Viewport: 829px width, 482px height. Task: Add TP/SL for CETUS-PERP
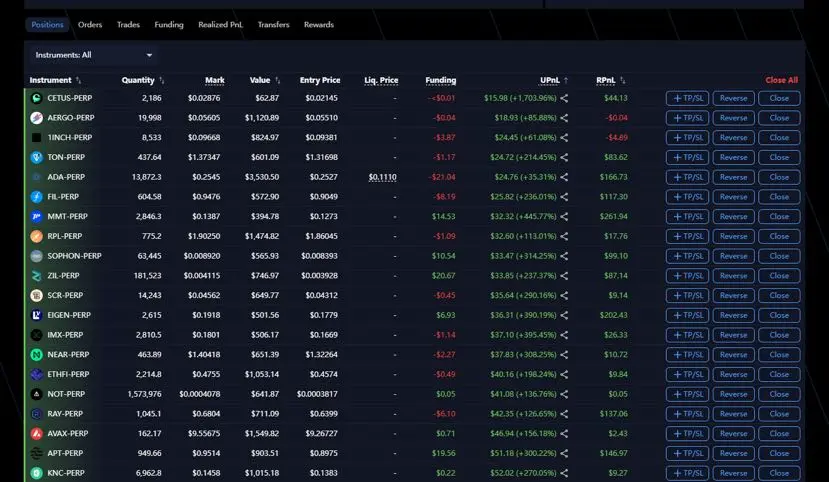coord(687,98)
